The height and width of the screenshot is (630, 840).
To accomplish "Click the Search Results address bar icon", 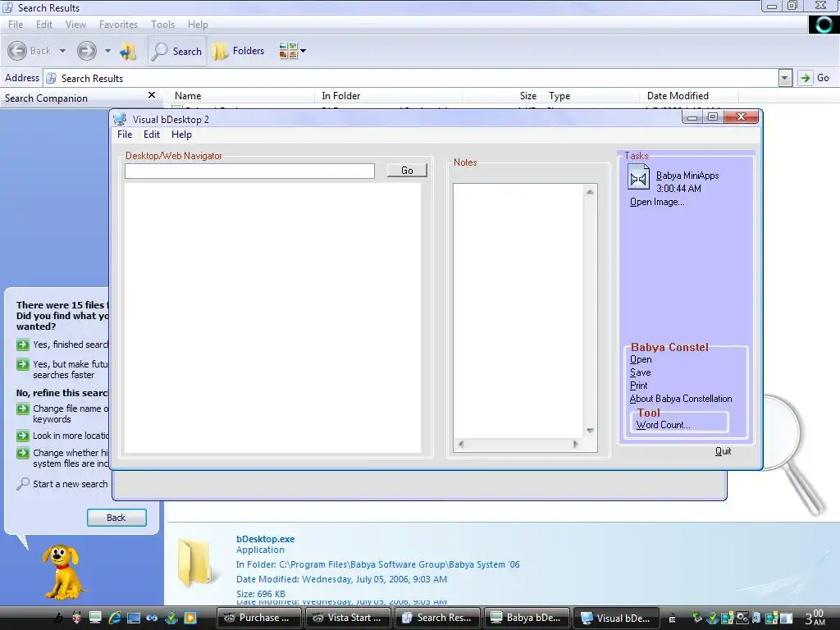I will [x=52, y=78].
